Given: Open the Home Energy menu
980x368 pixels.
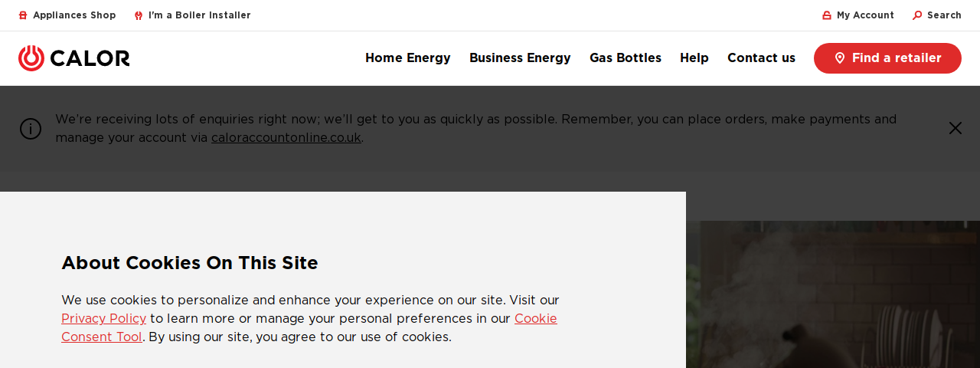Looking at the screenshot, I should pos(408,58).
